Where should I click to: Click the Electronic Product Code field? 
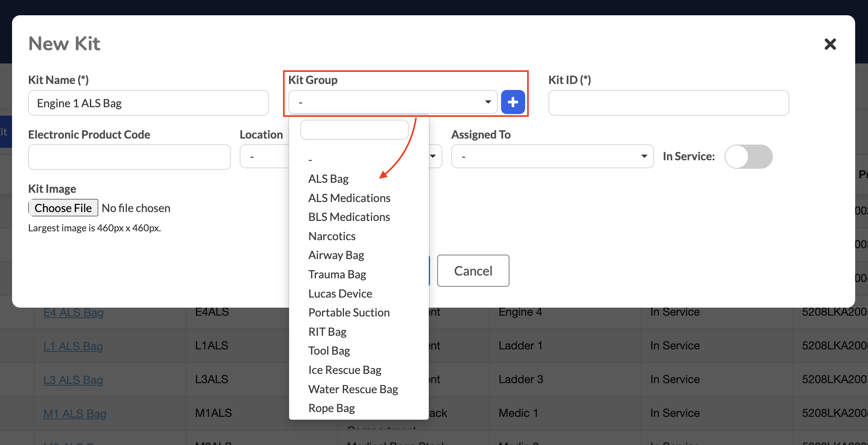129,157
